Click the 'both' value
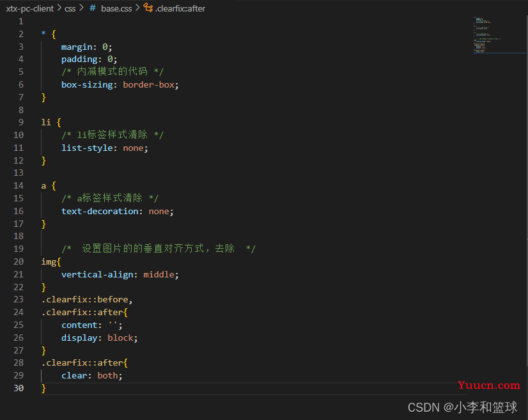Image resolution: width=528 pixels, height=420 pixels. pos(107,375)
